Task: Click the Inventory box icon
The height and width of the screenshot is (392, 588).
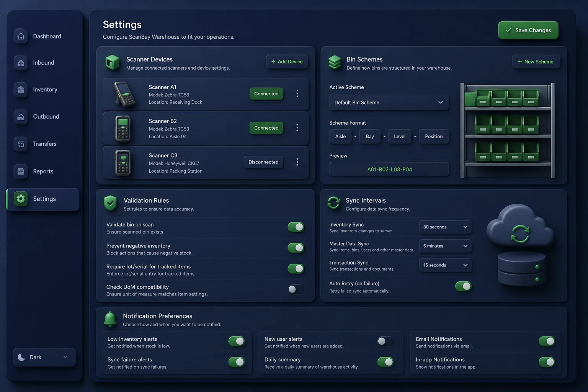Action: click(21, 90)
